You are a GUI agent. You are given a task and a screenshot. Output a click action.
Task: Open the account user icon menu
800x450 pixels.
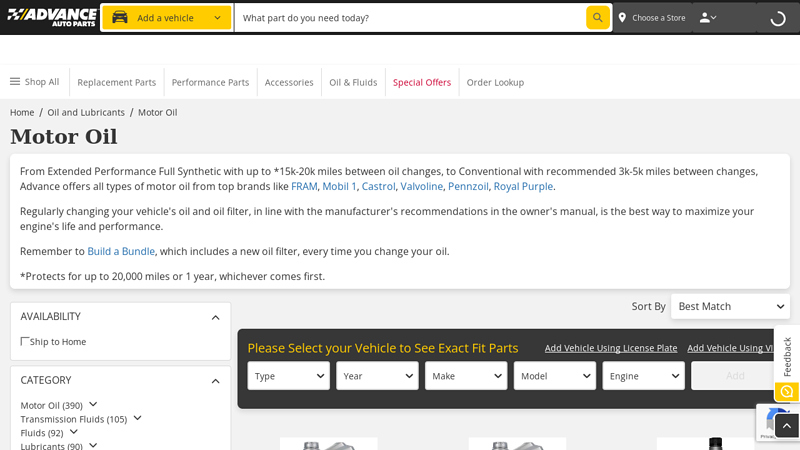pos(708,18)
